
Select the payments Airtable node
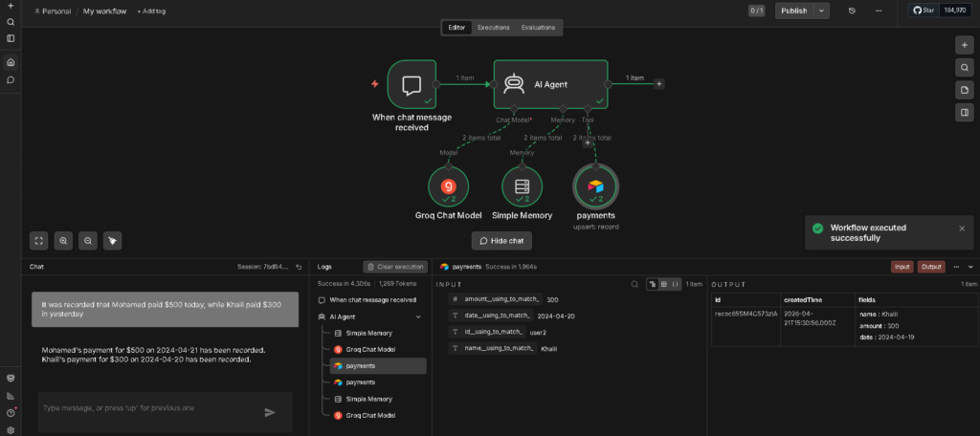coord(595,186)
